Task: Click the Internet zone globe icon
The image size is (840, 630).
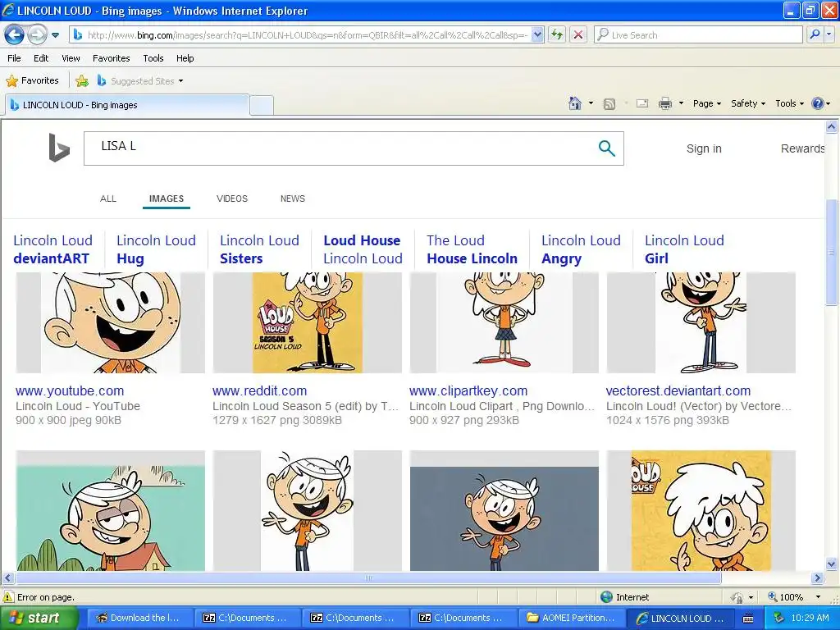Action: coord(606,597)
